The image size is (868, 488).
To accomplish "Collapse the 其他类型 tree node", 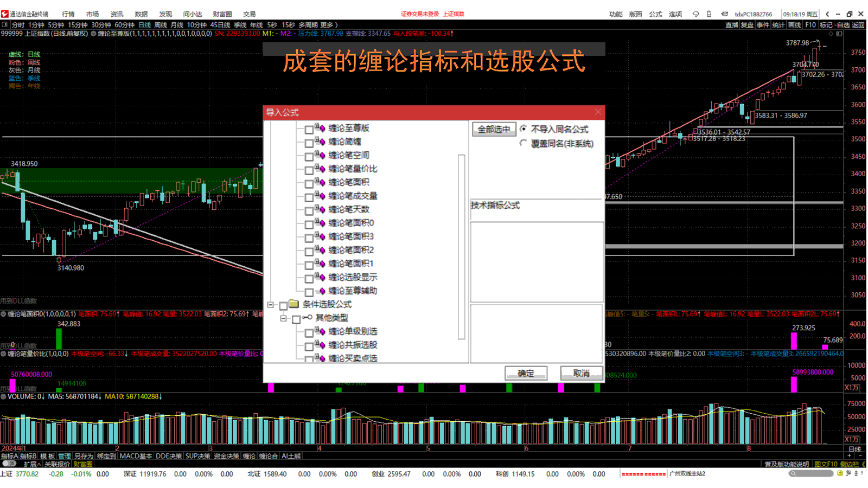I will click(x=283, y=318).
